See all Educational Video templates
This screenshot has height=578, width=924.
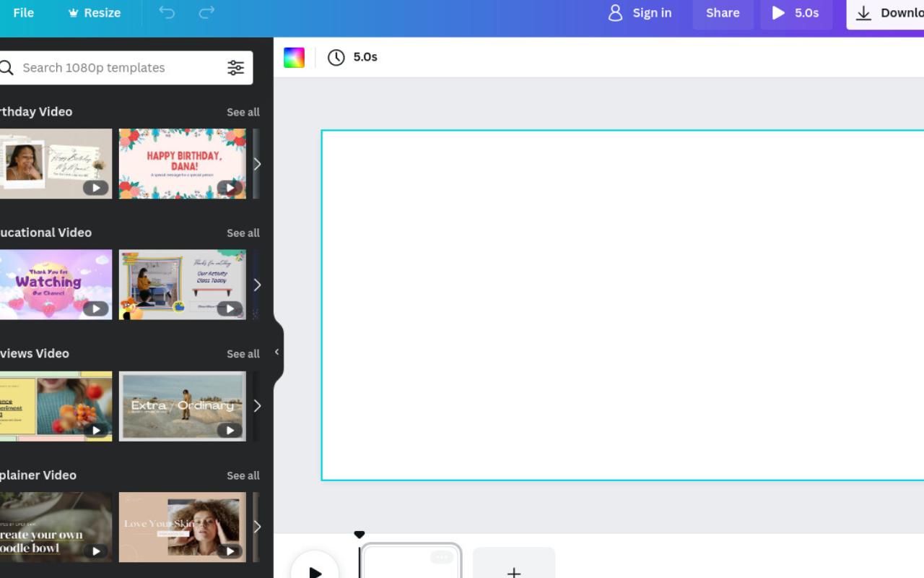(x=243, y=233)
